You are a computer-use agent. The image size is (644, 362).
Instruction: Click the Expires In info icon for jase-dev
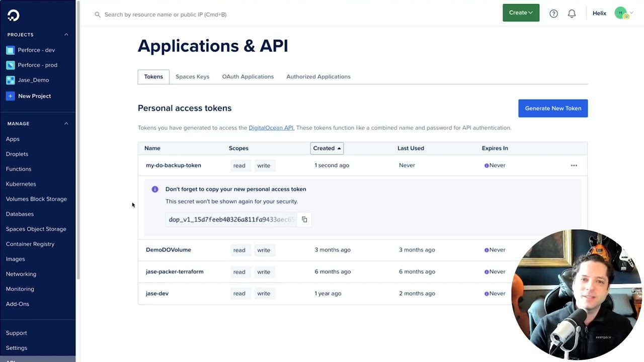coord(487,294)
